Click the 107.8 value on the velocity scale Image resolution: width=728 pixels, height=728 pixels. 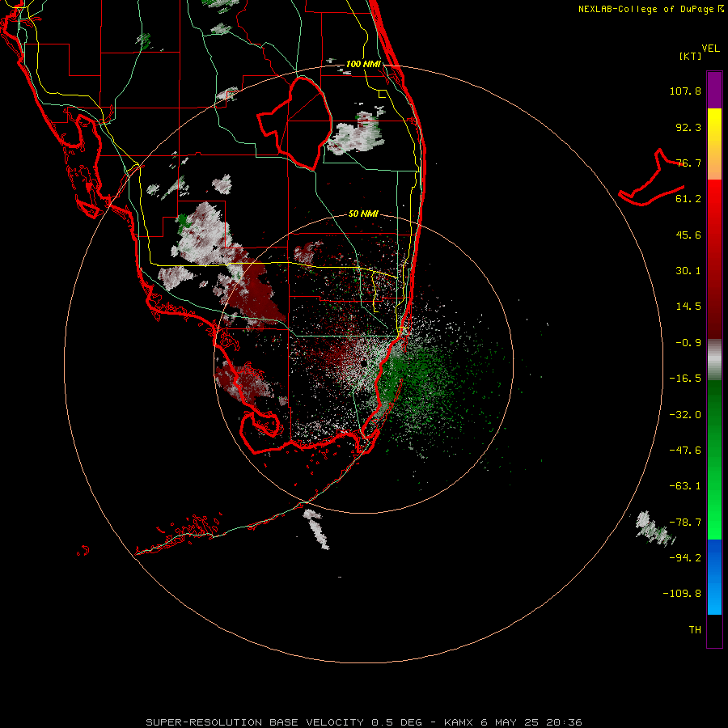coord(685,91)
